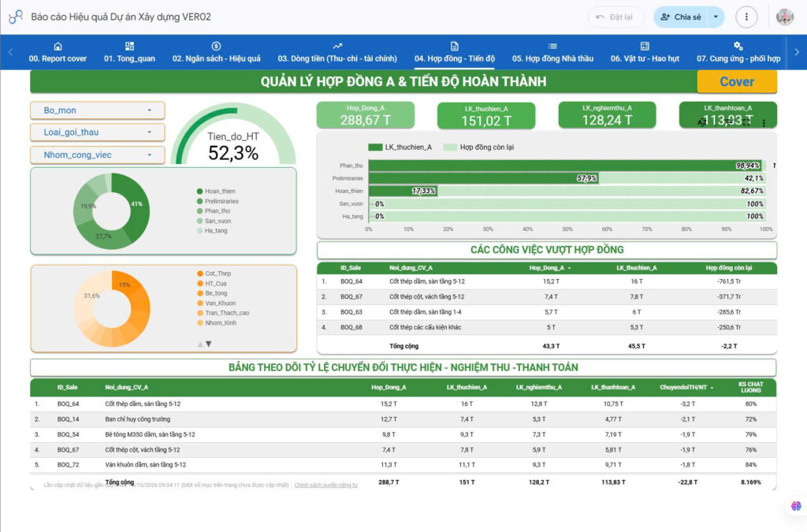807x532 pixels.
Task: Select 07. Cung ứng - phối hợp tab
Action: coord(738,53)
